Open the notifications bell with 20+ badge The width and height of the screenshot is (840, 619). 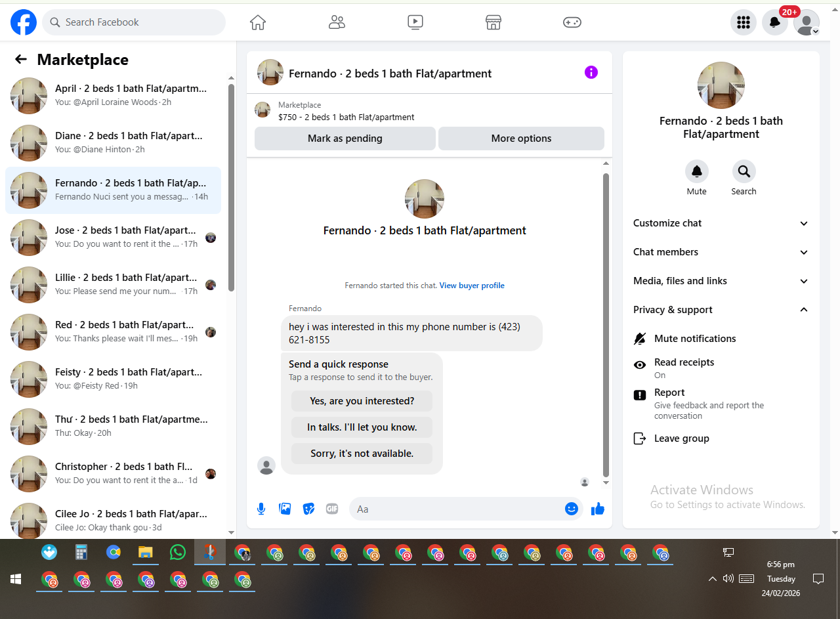click(775, 22)
